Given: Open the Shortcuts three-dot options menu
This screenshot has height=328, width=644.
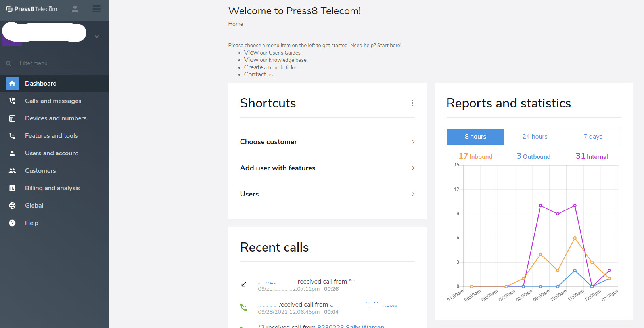Looking at the screenshot, I should click(412, 103).
